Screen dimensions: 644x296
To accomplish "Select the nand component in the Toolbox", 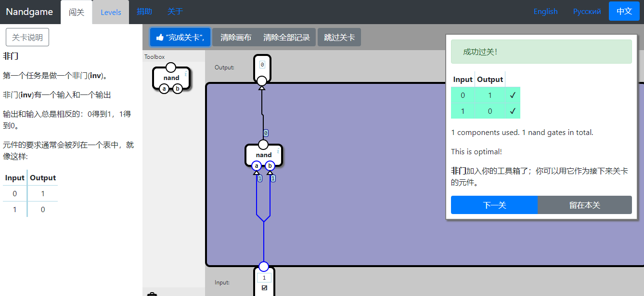I will point(171,78).
